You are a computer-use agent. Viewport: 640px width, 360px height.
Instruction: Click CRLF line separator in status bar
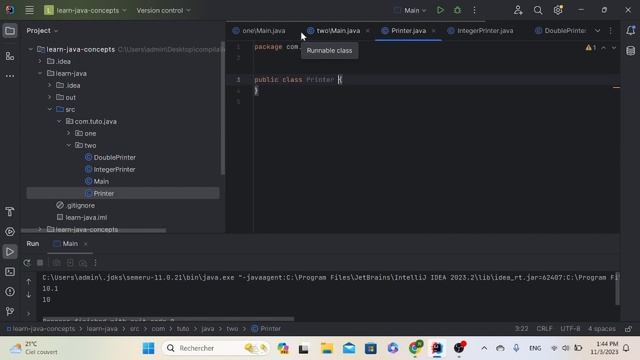544,329
